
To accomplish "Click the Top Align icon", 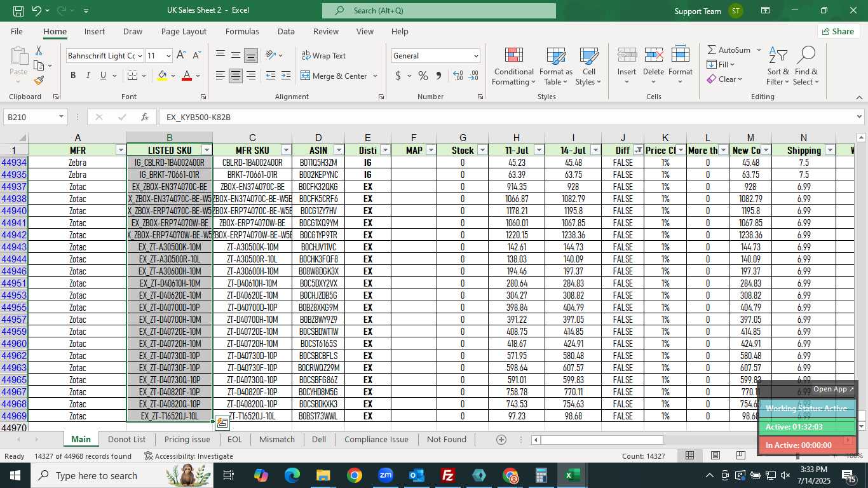I will coord(220,55).
